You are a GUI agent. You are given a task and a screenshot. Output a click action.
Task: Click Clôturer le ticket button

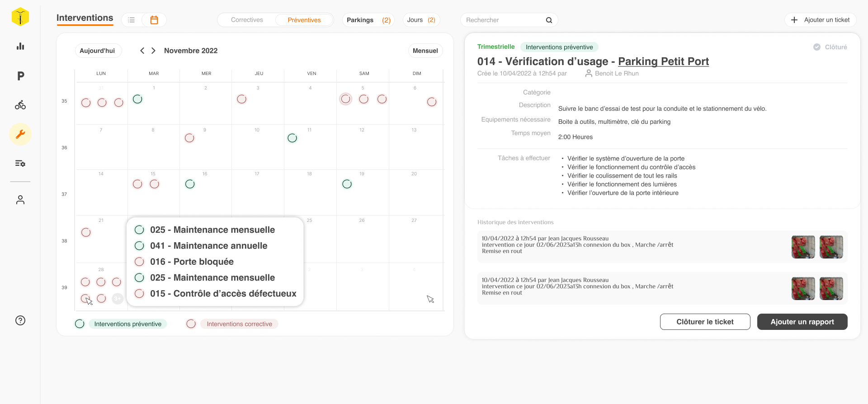click(705, 322)
